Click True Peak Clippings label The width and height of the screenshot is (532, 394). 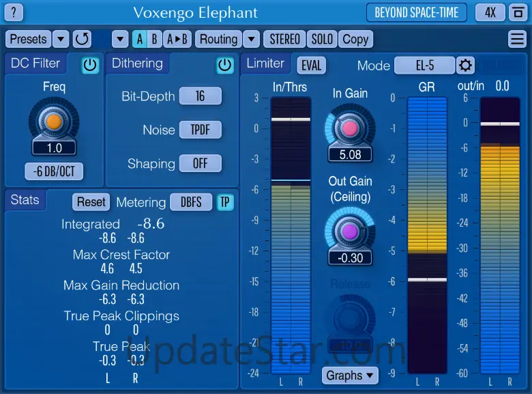121,316
